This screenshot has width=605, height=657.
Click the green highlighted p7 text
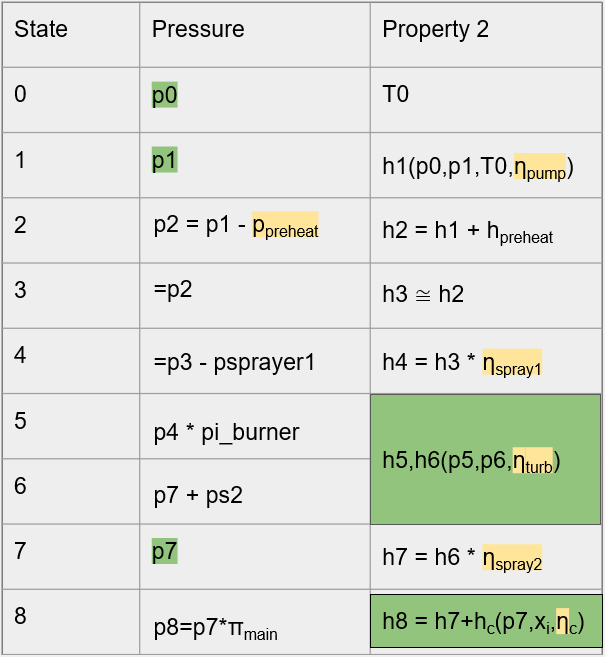coord(165,551)
